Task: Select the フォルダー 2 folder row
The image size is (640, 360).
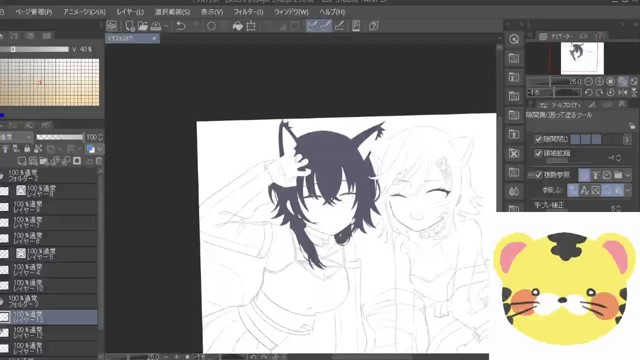Action: click(49, 176)
